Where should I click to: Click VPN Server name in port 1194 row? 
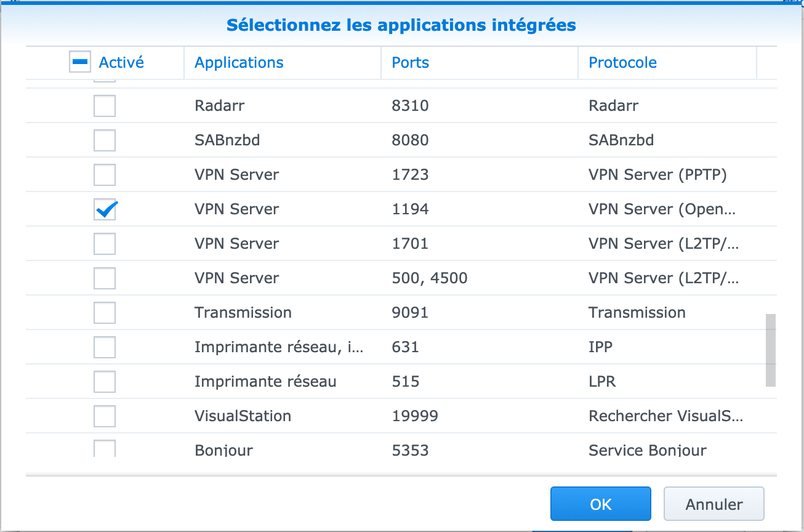236,209
